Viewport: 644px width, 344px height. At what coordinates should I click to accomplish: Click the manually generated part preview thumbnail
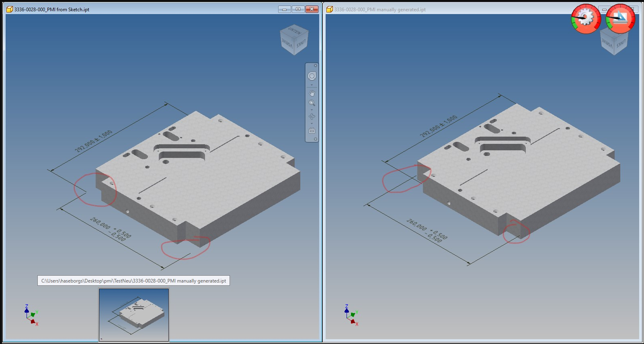pos(134,315)
